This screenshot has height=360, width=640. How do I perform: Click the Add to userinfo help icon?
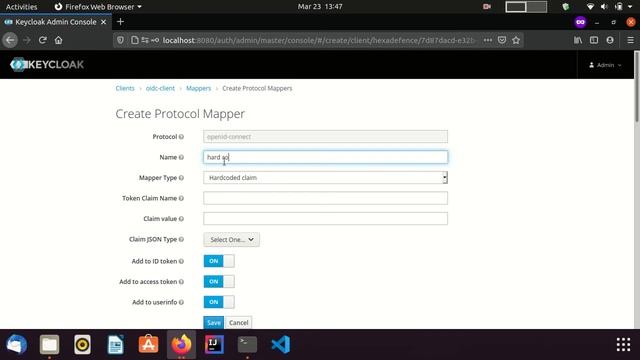coord(181,302)
